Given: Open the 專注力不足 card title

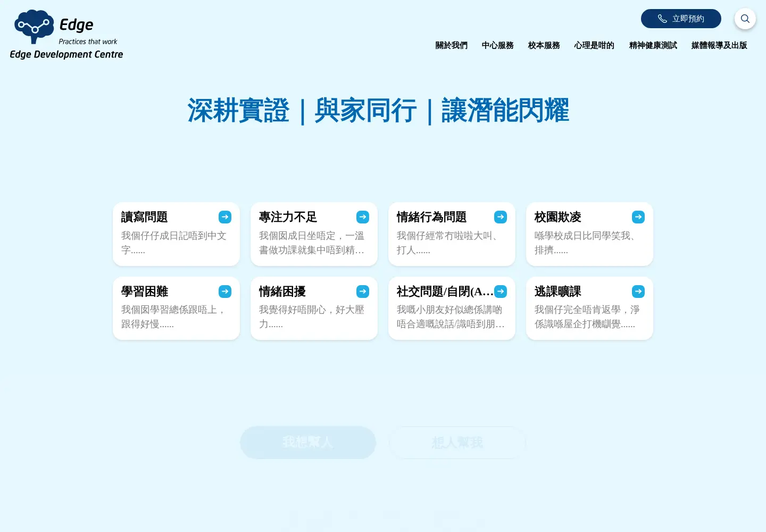Looking at the screenshot, I should coord(288,217).
